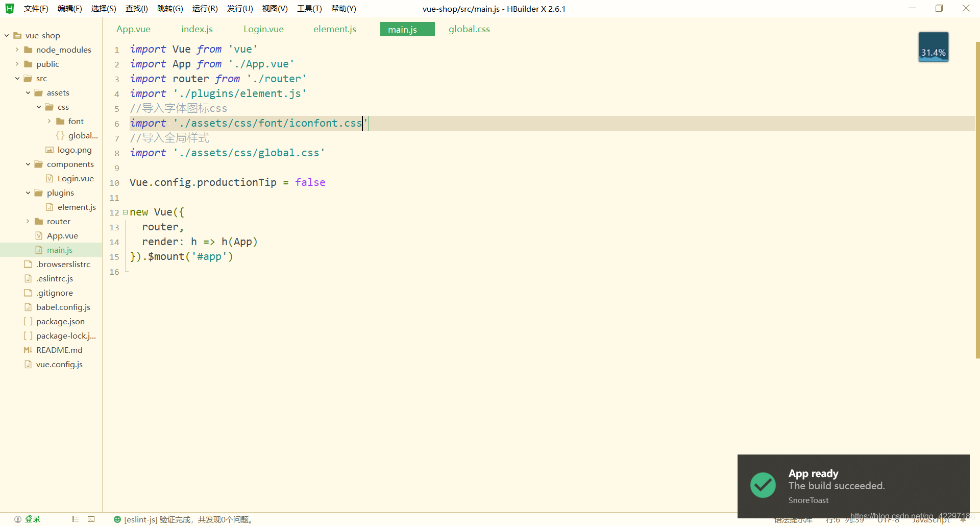Click the App.vue file icon in tree

coord(39,235)
